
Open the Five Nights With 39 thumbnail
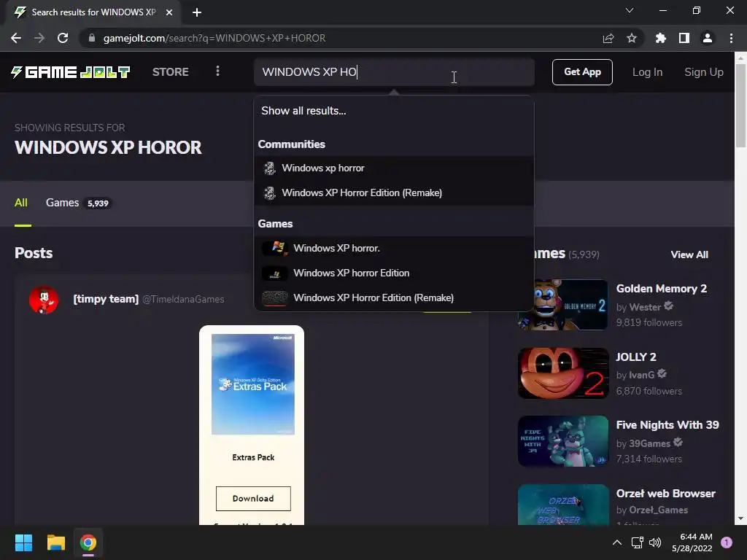(563, 441)
